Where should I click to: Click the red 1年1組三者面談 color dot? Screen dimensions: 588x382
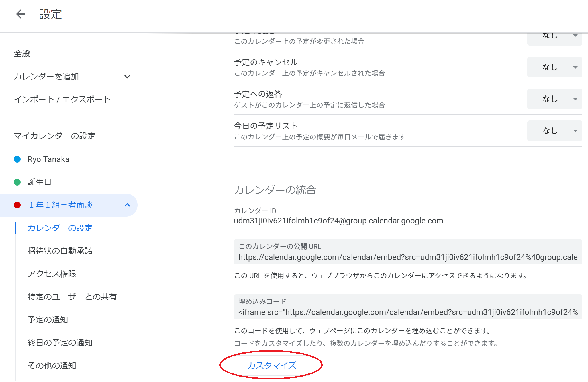coord(17,205)
